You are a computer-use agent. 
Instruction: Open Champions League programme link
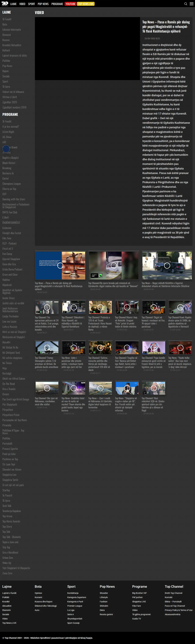pyautogui.click(x=11, y=184)
